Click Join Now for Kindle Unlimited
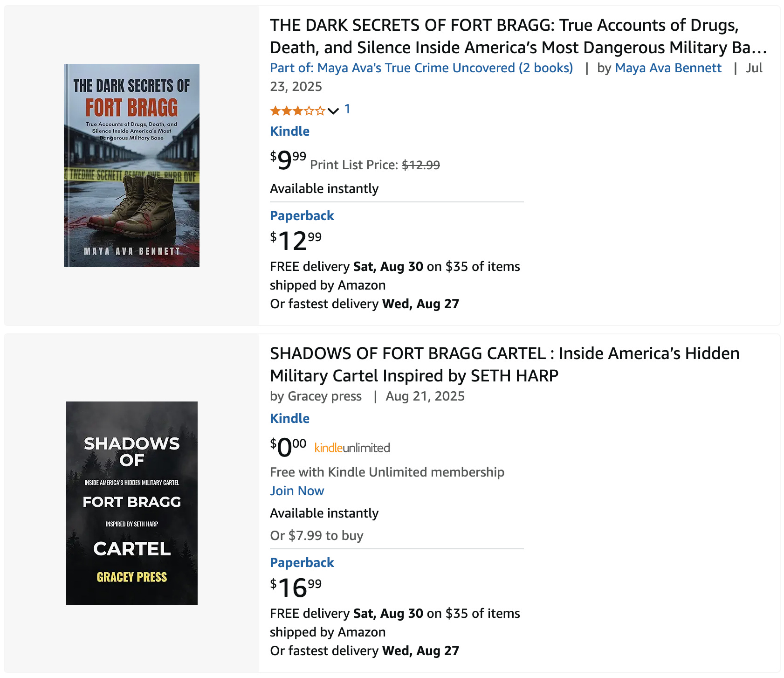Image resolution: width=784 pixels, height=678 pixels. pos(297,491)
